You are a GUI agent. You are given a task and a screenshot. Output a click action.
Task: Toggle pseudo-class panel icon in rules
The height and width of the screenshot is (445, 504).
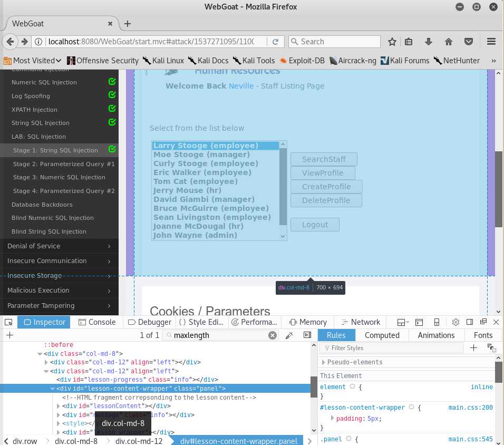point(491,347)
